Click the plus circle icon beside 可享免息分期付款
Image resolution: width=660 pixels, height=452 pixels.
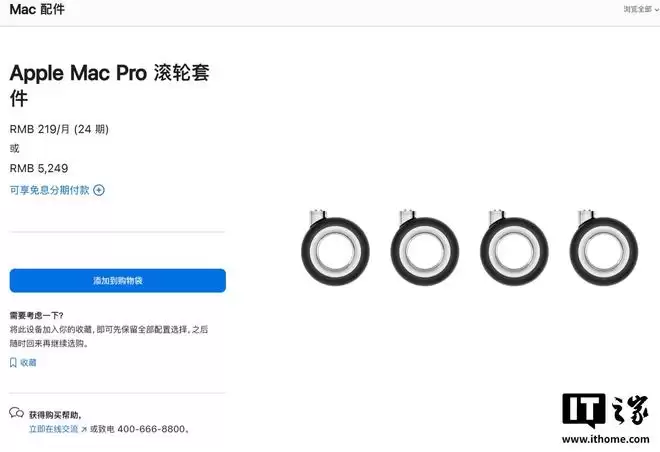(99, 190)
